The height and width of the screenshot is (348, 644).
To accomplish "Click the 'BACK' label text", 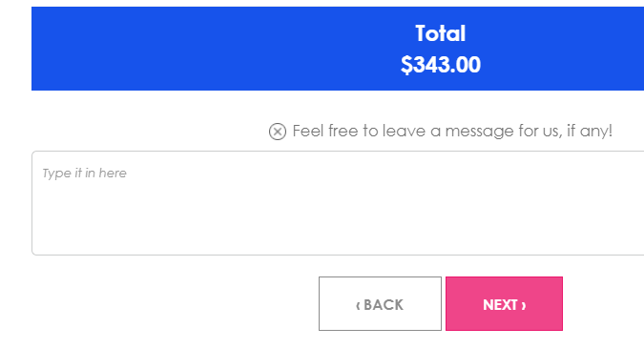I will pos(384,305).
